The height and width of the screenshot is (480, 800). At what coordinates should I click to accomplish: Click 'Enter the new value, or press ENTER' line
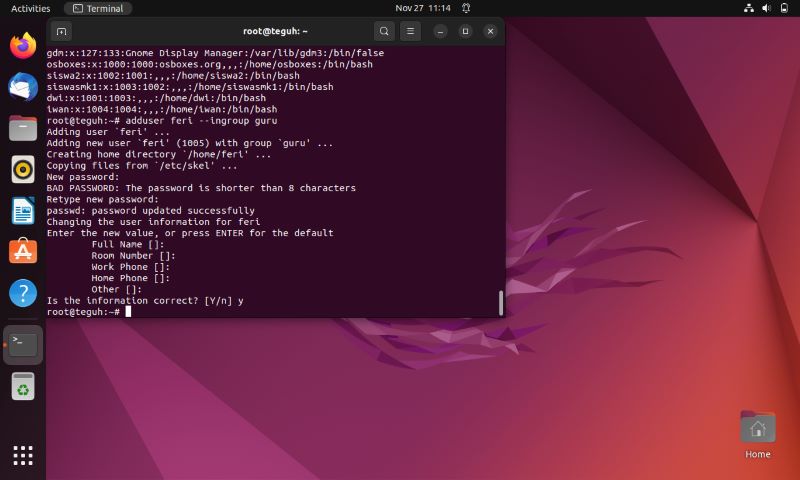coord(190,233)
